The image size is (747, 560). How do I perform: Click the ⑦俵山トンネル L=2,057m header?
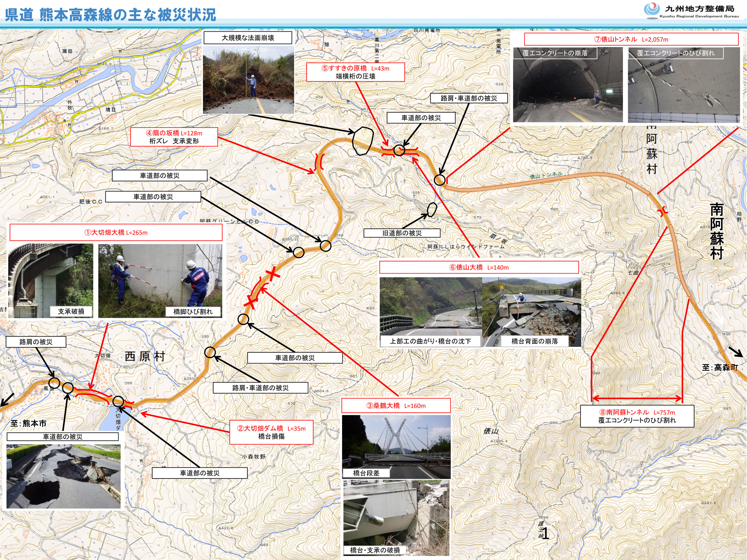click(x=631, y=39)
